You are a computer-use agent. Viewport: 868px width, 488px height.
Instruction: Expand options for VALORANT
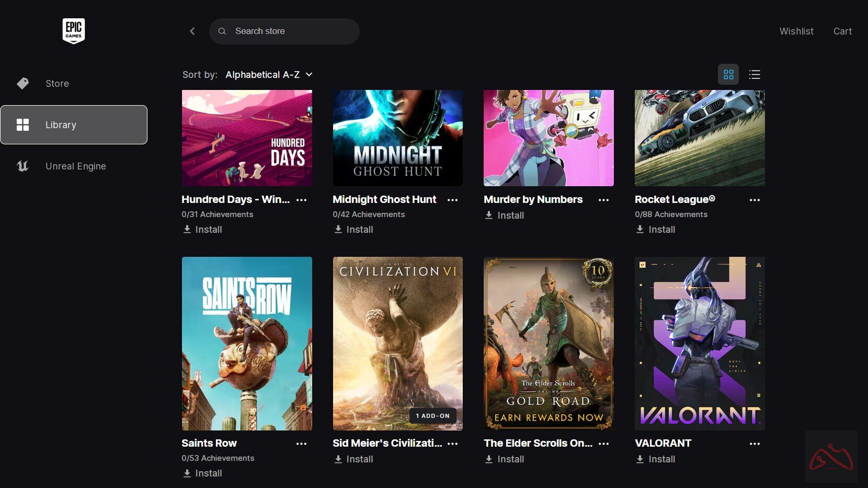754,444
